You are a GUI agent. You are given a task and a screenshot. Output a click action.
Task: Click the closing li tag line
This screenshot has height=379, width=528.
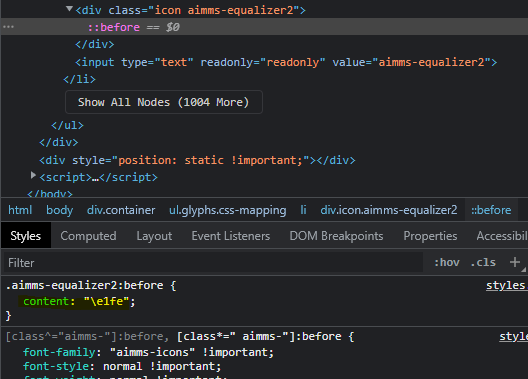pos(79,79)
